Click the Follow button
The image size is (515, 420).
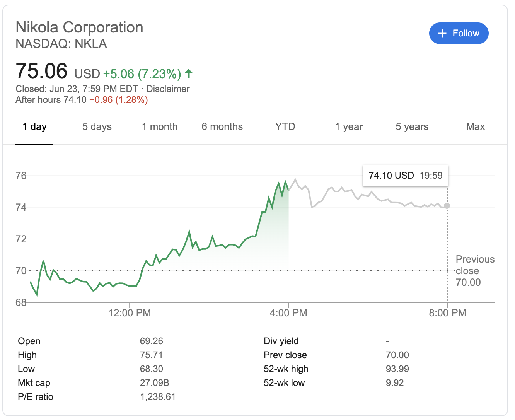pyautogui.click(x=459, y=33)
